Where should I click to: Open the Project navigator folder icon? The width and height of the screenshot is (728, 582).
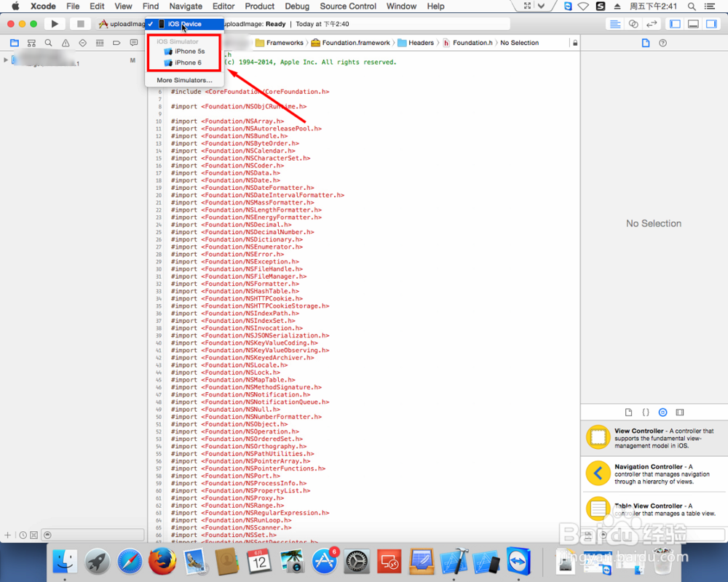click(x=15, y=43)
